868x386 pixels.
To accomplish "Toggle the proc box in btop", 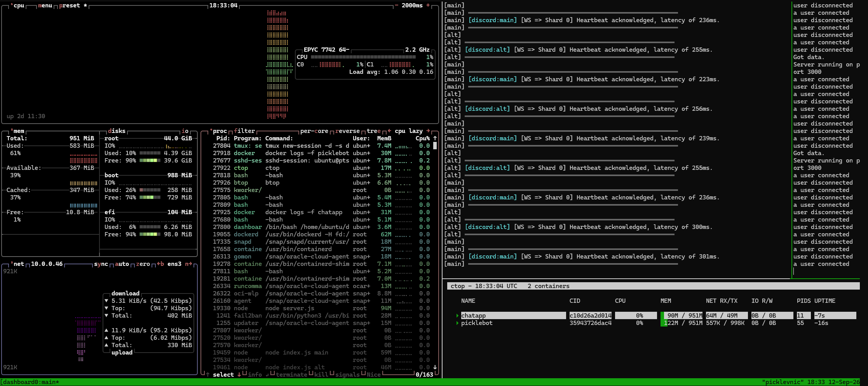I will tap(218, 131).
